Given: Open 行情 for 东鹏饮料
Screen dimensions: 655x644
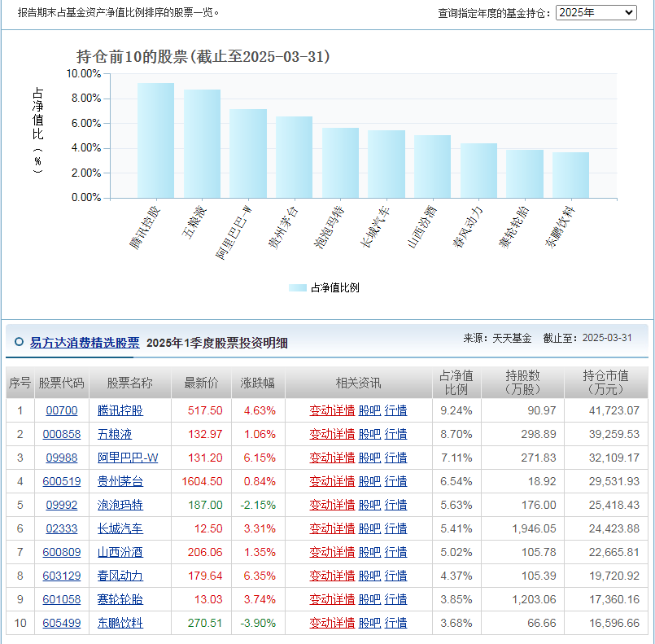Looking at the screenshot, I should 395,623.
